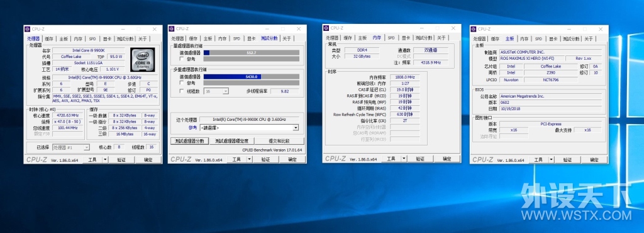Click the multi-thread score bar showing 5430.0
Image resolution: width=644 pixels, height=233 pixels.
point(252,77)
